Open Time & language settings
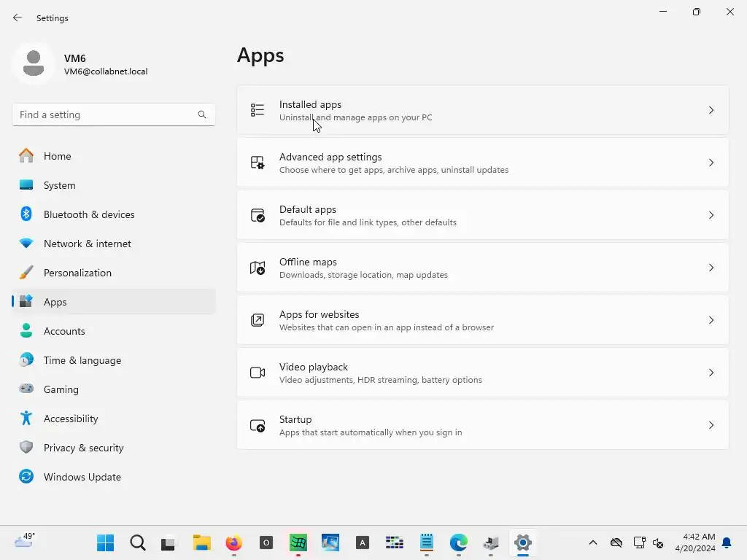 113,360
